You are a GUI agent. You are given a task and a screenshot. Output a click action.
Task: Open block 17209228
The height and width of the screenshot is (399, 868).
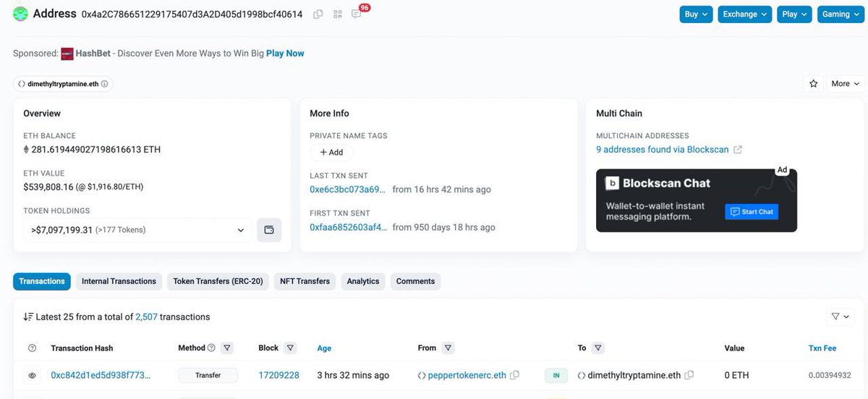pyautogui.click(x=278, y=376)
